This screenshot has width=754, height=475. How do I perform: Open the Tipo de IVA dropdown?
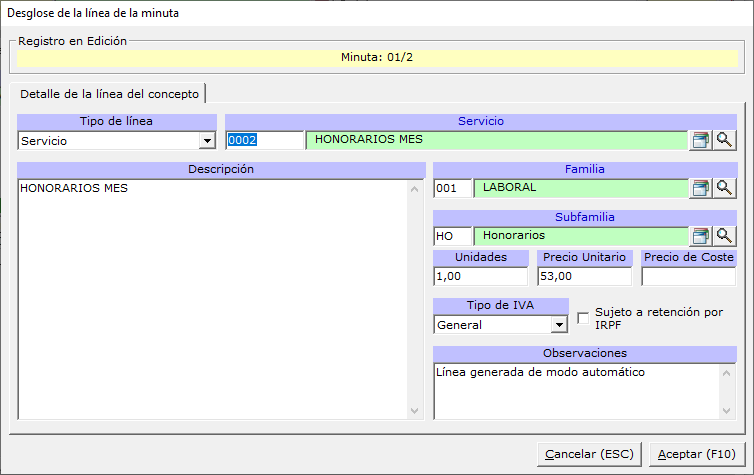(x=559, y=325)
